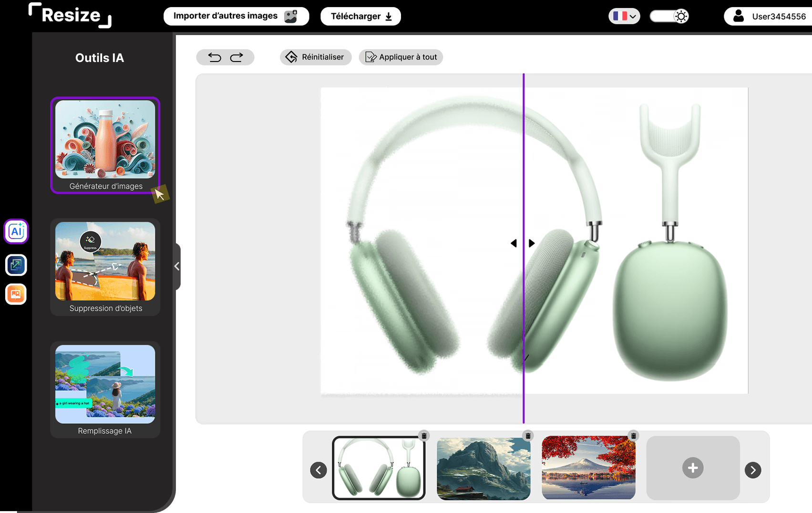Open the orange background changer tool icon
This screenshot has height=513, width=812.
coord(16,294)
